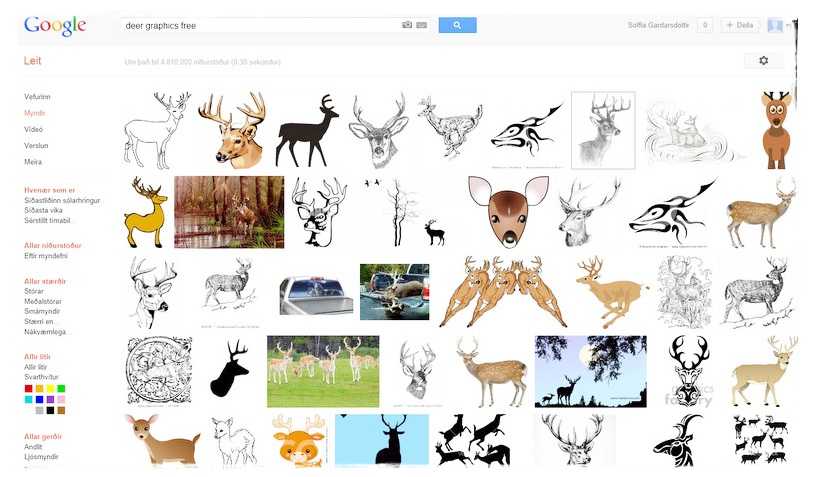Select the Verslun shopping tab
Image resolution: width=814 pixels, height=477 pixels.
click(35, 145)
